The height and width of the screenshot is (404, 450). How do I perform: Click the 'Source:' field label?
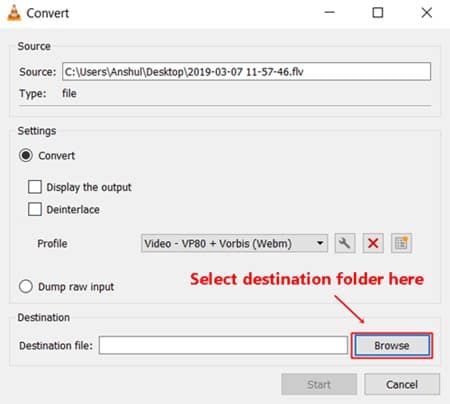tap(38, 72)
